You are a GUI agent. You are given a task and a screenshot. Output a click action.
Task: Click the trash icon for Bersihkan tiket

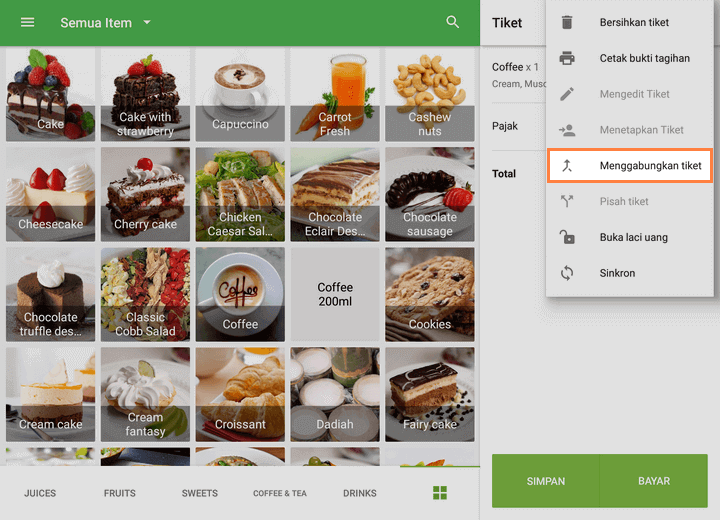(x=567, y=22)
